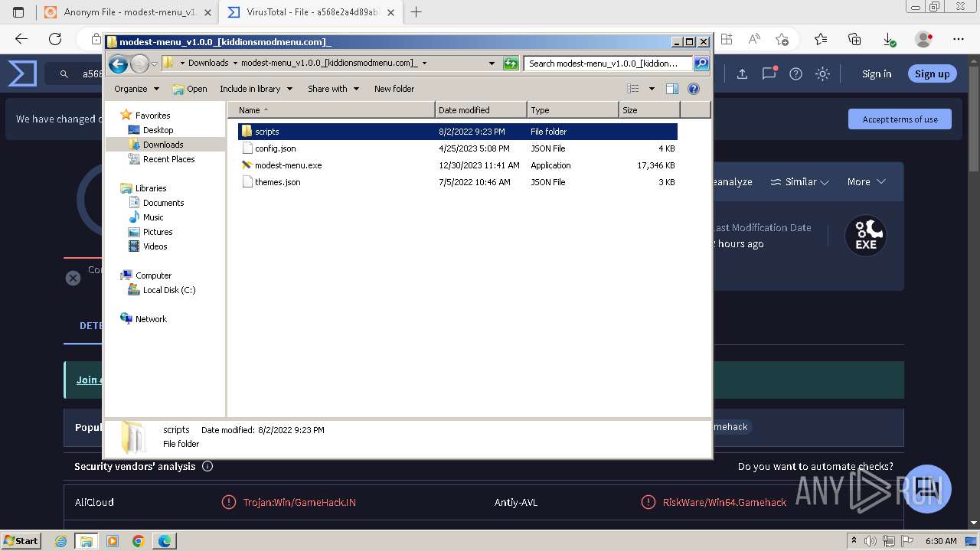Image resolution: width=980 pixels, height=551 pixels.
Task: Sort files by Date modified column
Action: click(481, 110)
